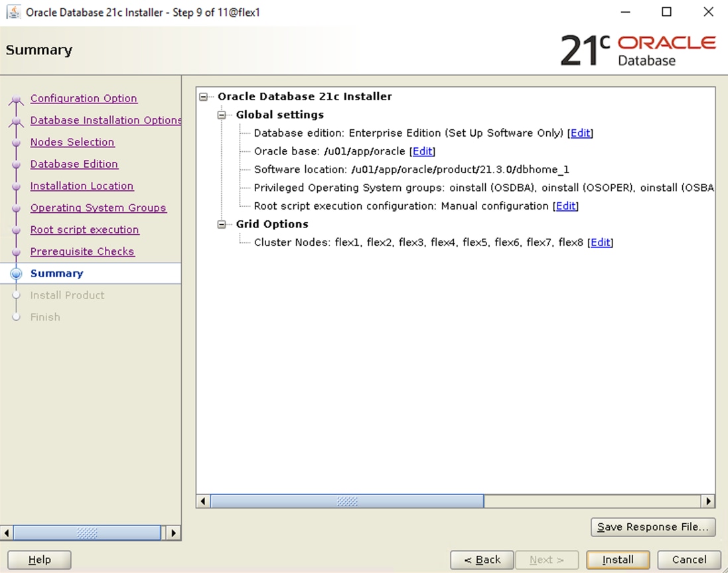The width and height of the screenshot is (728, 573).
Task: Click the Configuration Option step marker icon
Action: click(16, 99)
